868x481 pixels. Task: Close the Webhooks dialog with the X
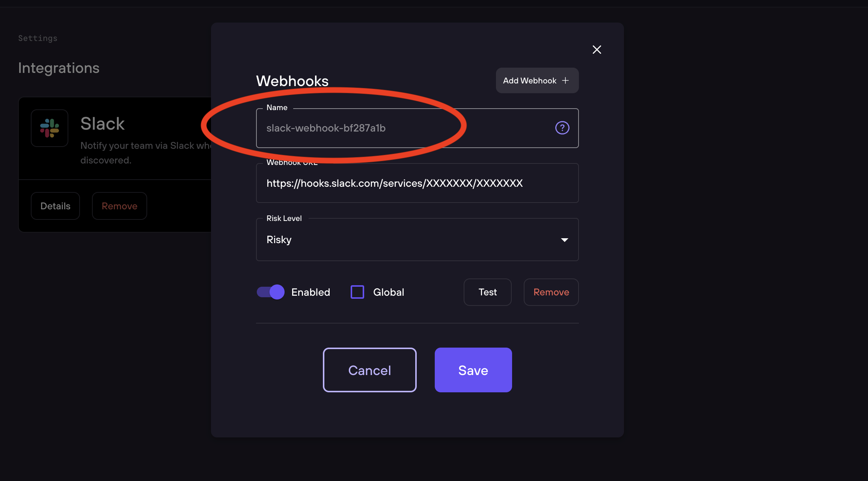[597, 50]
